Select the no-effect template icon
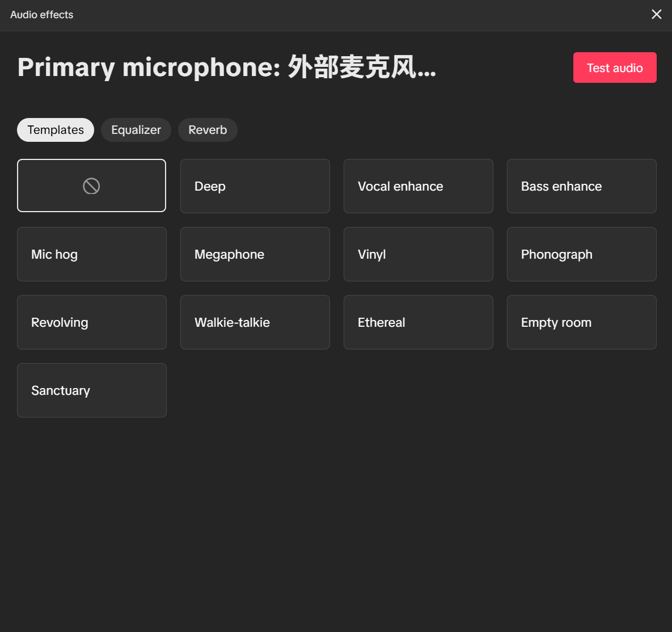 coord(91,186)
